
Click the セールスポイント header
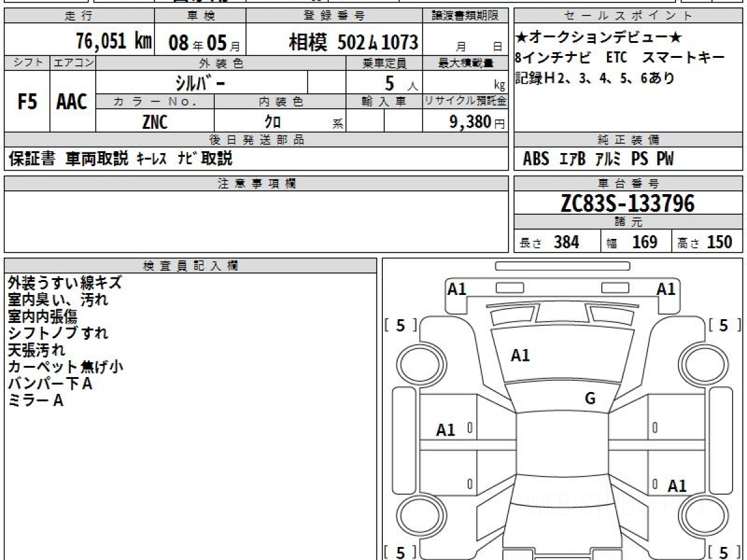pyautogui.click(x=627, y=16)
